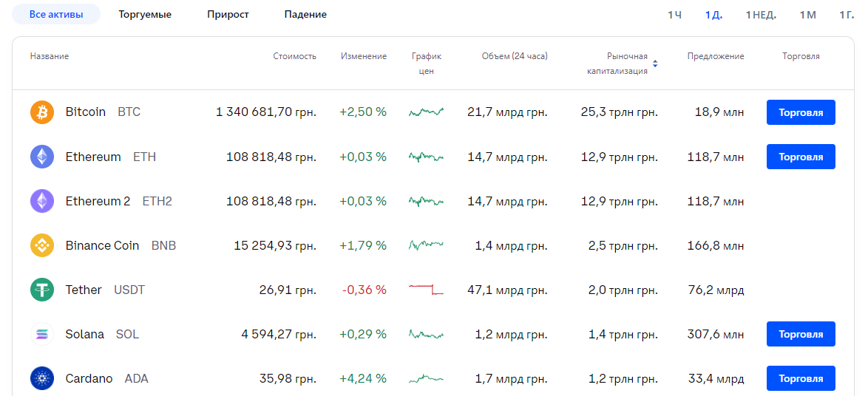Click Tether change -0,36 %
868x396 pixels.
(x=364, y=290)
